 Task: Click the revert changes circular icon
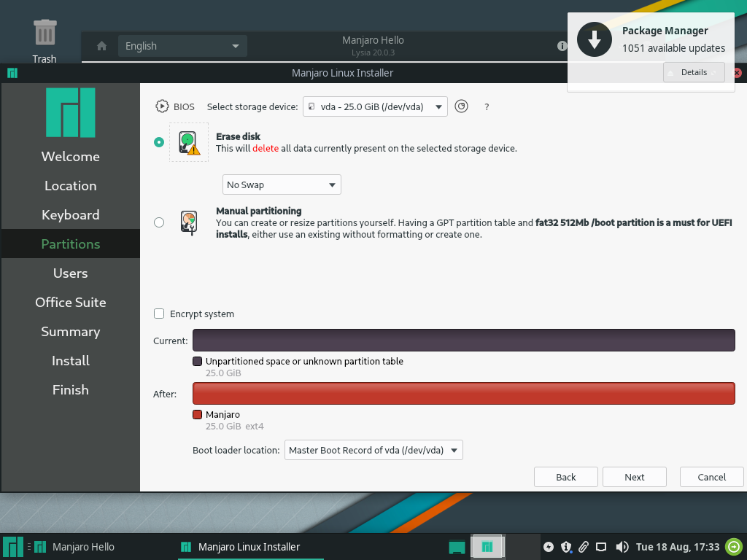coord(461,106)
